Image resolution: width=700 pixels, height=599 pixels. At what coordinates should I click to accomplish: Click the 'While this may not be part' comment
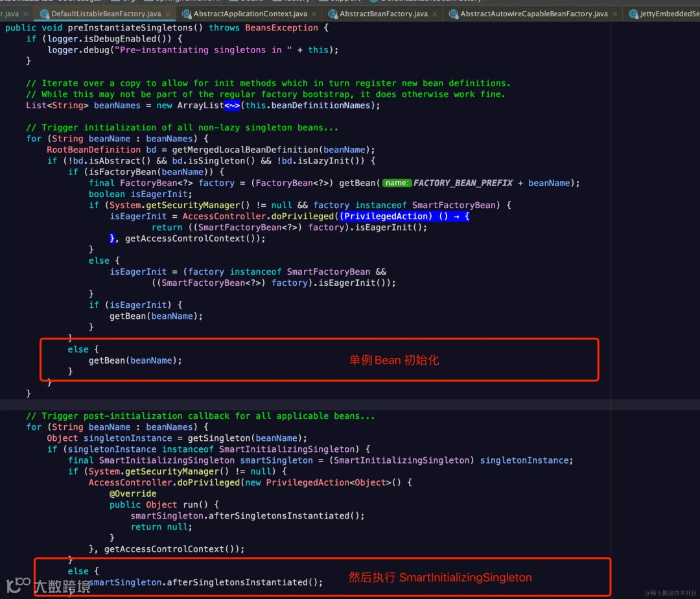click(x=266, y=95)
